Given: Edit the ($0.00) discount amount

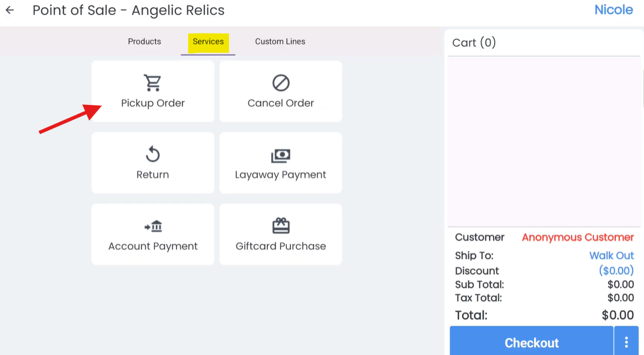Looking at the screenshot, I should point(616,270).
